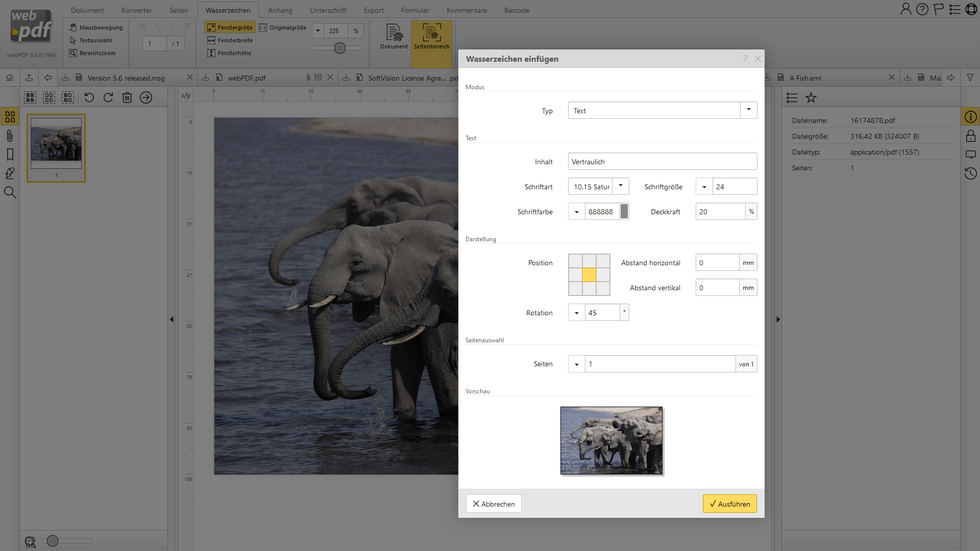Rotate page counterclockwise in thumbnail toolbar
This screenshot has height=551, width=980.
[89, 97]
